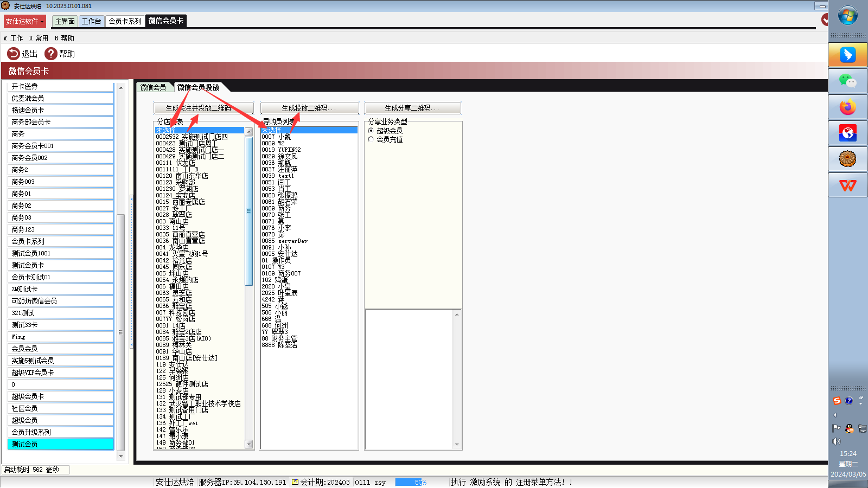868x488 pixels.
Task: Click the 退出 exit icon
Action: [x=13, y=54]
